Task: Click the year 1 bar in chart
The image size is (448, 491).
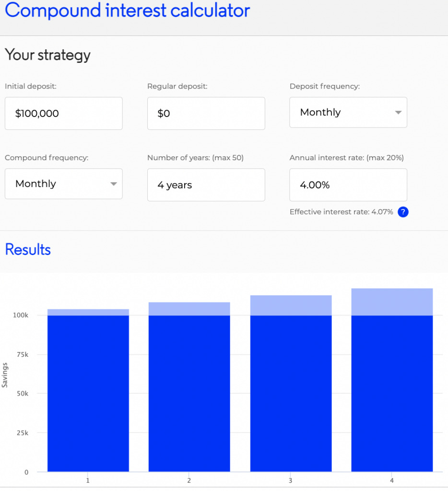Action: tap(88, 390)
